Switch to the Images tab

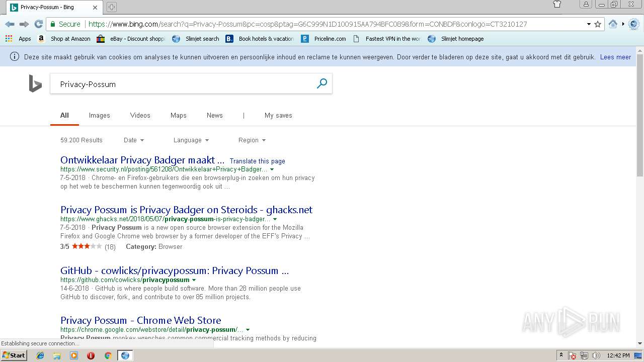[99, 115]
